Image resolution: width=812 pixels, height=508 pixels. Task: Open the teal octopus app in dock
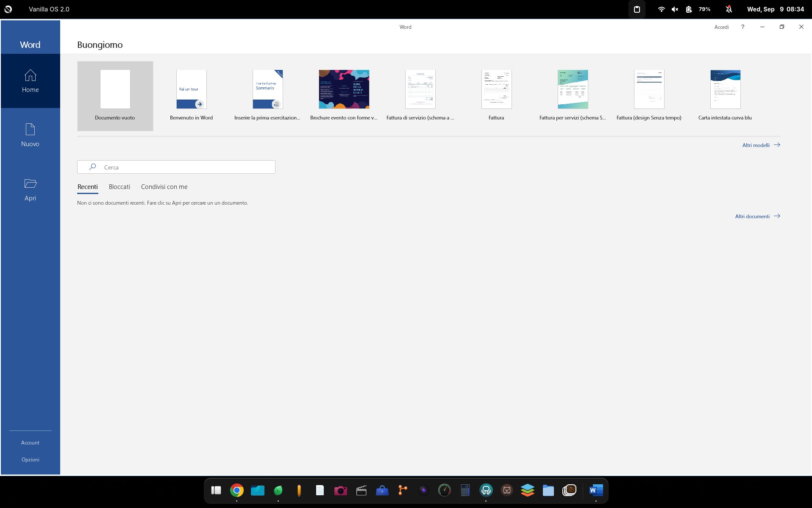[486, 490]
